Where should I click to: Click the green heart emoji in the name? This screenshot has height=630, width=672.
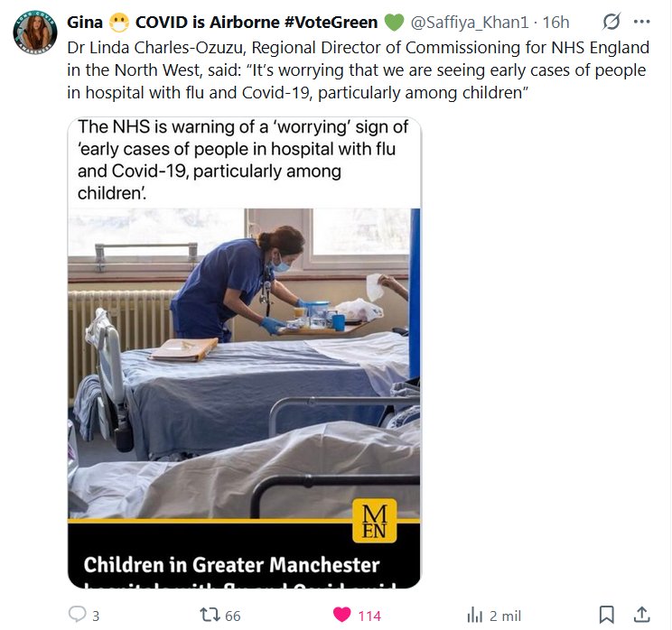[393, 23]
